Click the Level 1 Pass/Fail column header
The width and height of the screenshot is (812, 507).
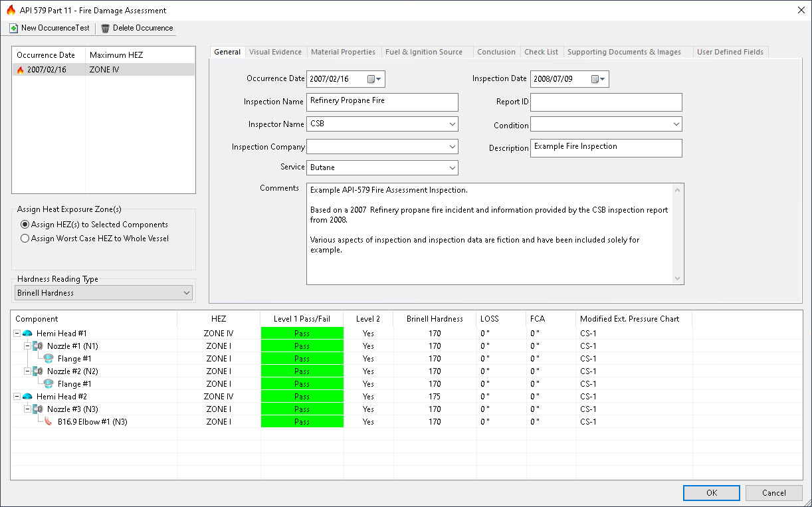coord(302,319)
